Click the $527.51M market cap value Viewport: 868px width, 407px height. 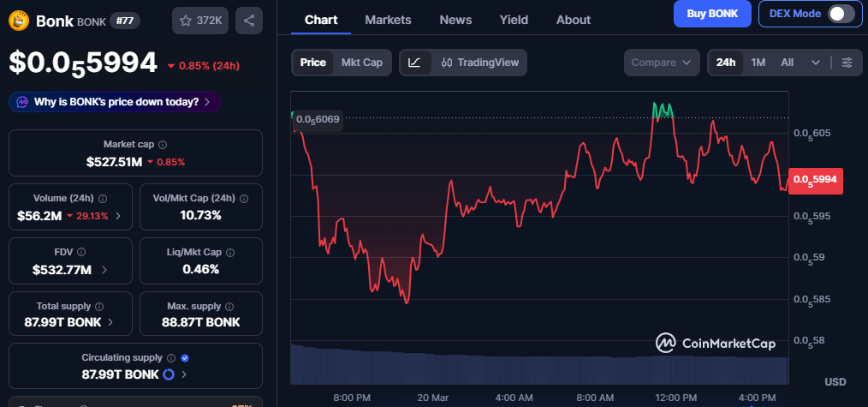pos(114,162)
